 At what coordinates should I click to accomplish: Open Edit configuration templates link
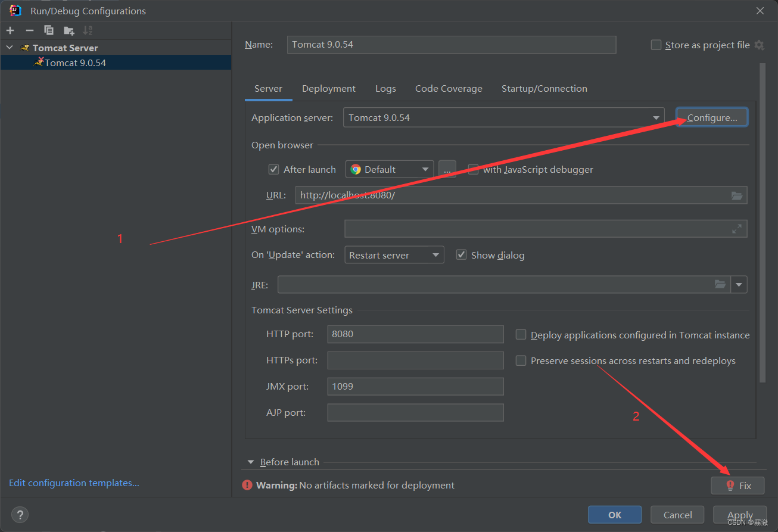[74, 483]
